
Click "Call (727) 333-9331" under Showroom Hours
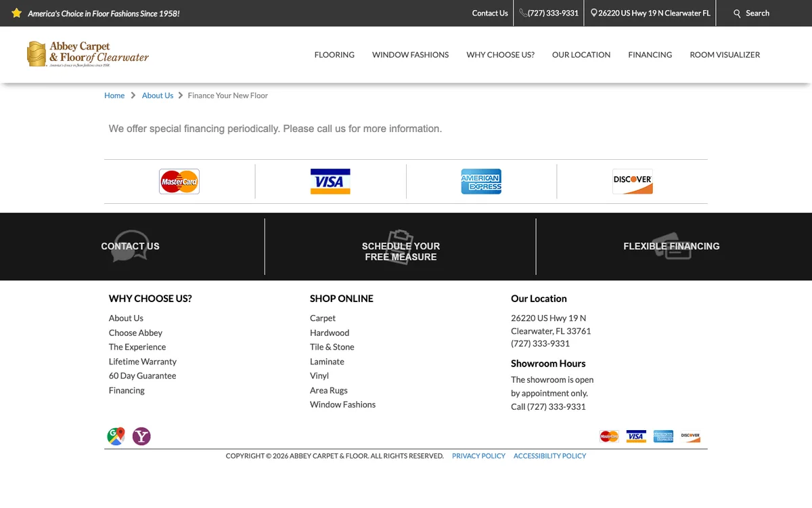point(548,406)
